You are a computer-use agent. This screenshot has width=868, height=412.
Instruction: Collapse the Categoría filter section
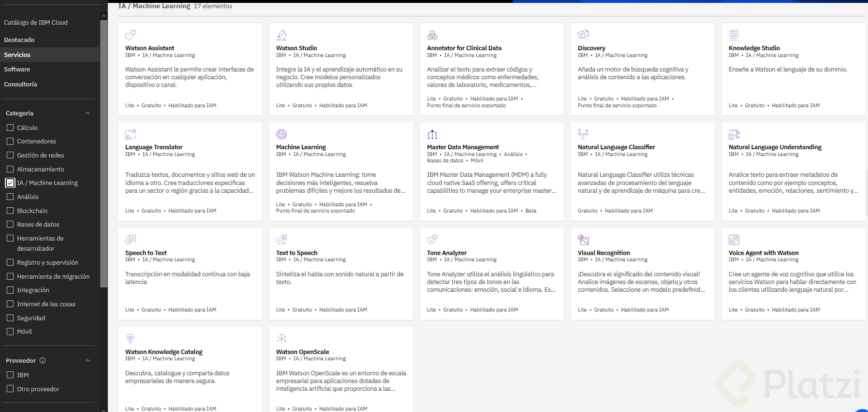(88, 114)
